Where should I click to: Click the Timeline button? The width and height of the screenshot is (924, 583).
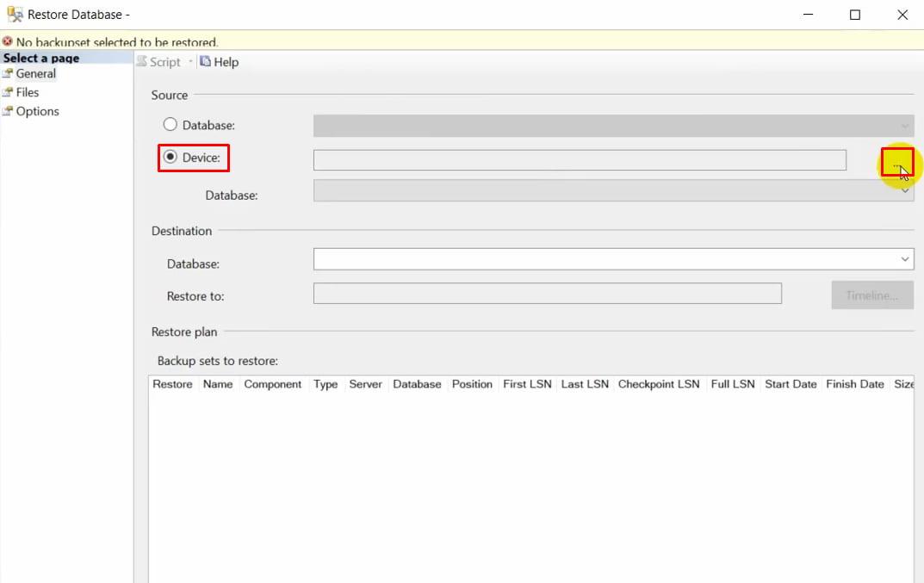tap(871, 295)
